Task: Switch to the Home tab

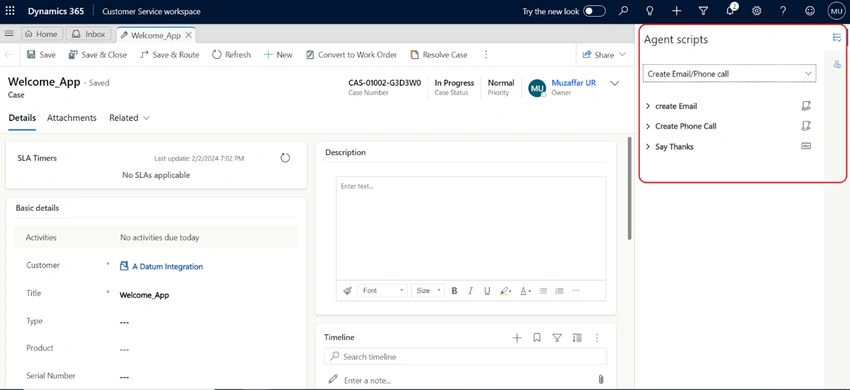Action: (x=41, y=34)
